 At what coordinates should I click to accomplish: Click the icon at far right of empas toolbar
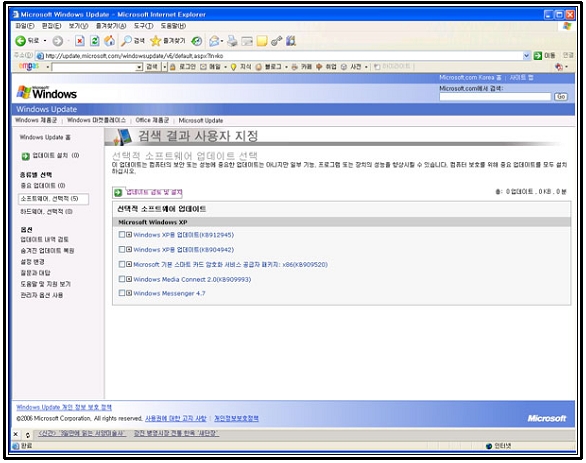coord(559,67)
